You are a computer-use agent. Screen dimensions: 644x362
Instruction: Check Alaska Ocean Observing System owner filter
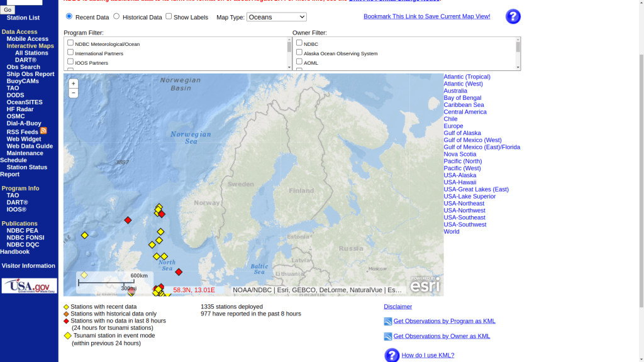(299, 53)
